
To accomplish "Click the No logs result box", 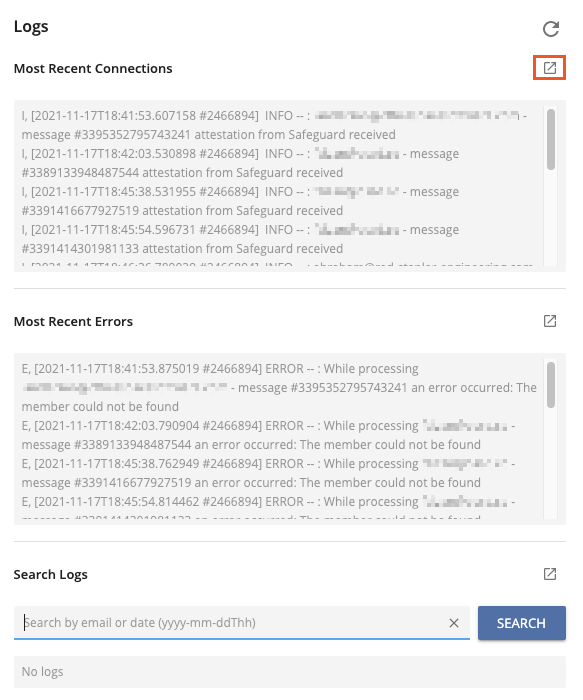I will pos(290,671).
